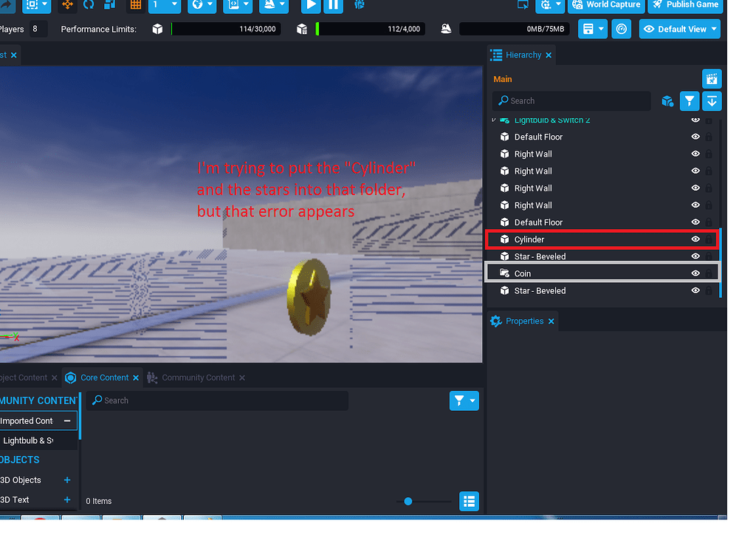
Task: Close the Core Content tab
Action: pyautogui.click(x=136, y=378)
